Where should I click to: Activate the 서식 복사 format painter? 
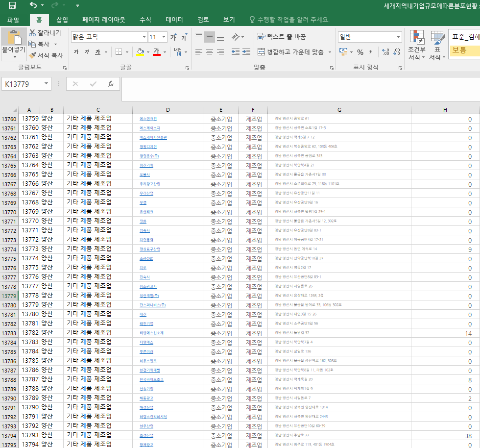(46, 55)
